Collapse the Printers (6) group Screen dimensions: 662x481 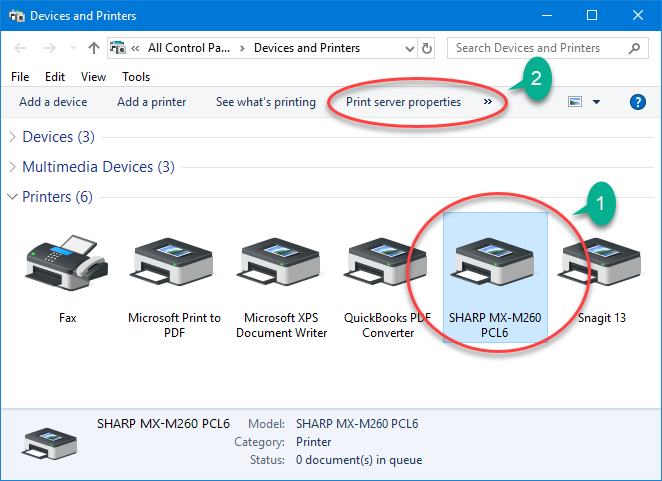tap(13, 197)
